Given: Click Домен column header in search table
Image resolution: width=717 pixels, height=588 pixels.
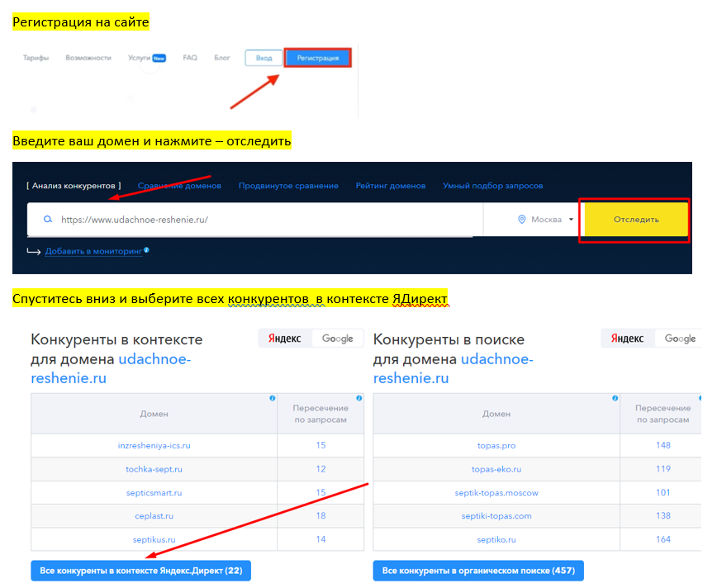Looking at the screenshot, I should coord(496,414).
